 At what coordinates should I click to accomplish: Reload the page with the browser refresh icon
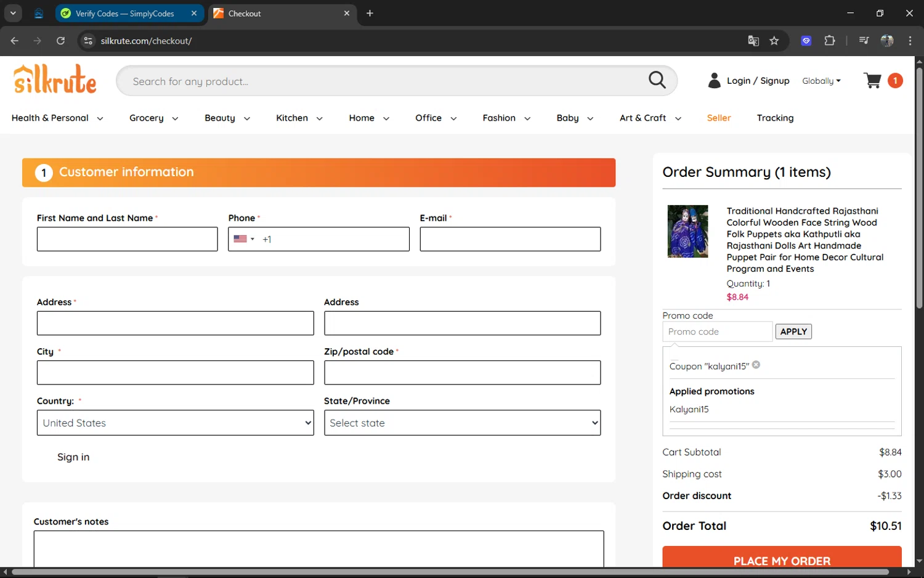click(60, 41)
